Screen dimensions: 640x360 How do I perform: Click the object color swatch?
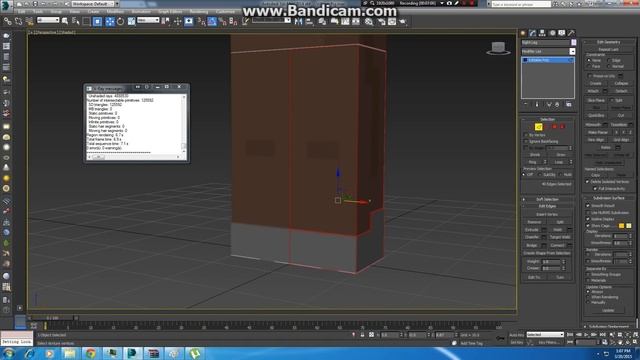coord(574,42)
